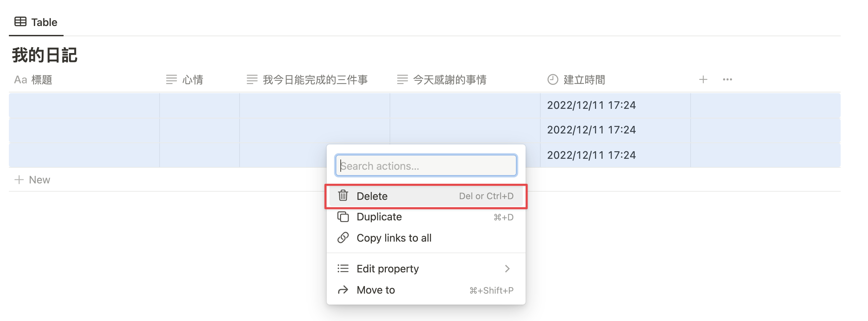This screenshot has height=321, width=868.
Task: Open the three-dots column options menu
Action: click(728, 80)
